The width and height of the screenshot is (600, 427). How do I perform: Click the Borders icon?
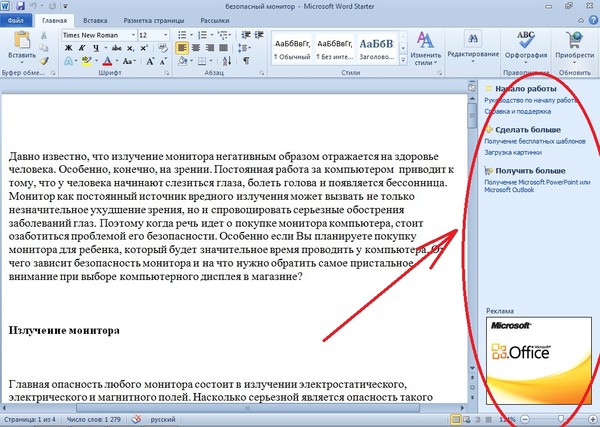point(202,61)
